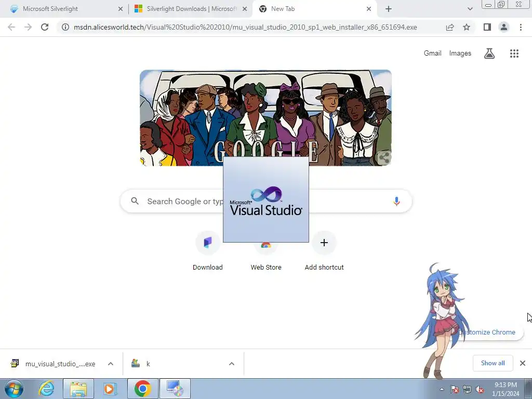This screenshot has width=532, height=399.
Task: Show all downloads
Action: click(493, 363)
